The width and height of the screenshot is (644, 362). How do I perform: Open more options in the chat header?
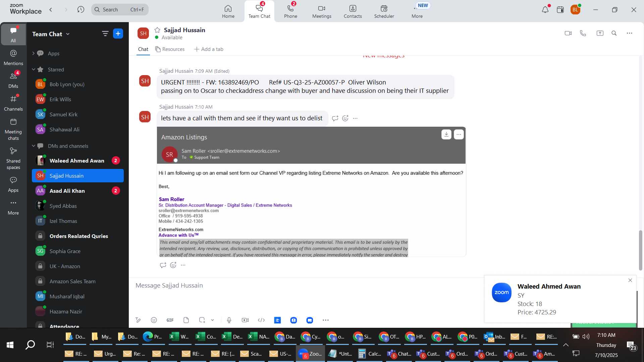click(630, 33)
